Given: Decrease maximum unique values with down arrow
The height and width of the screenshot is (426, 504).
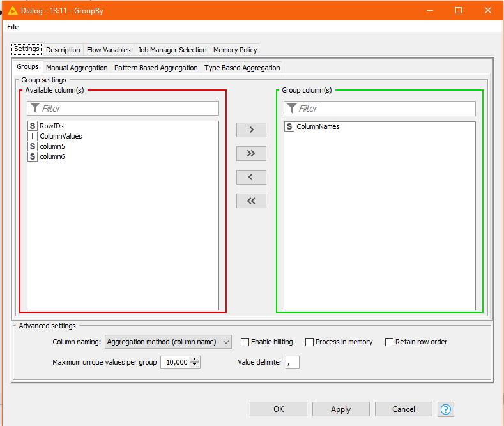Looking at the screenshot, I should click(x=194, y=365).
